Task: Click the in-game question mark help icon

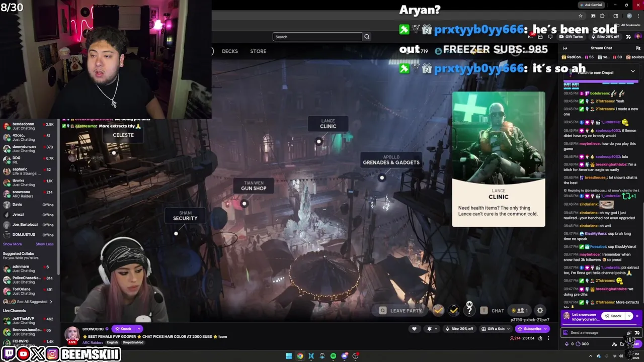Action: (469, 311)
